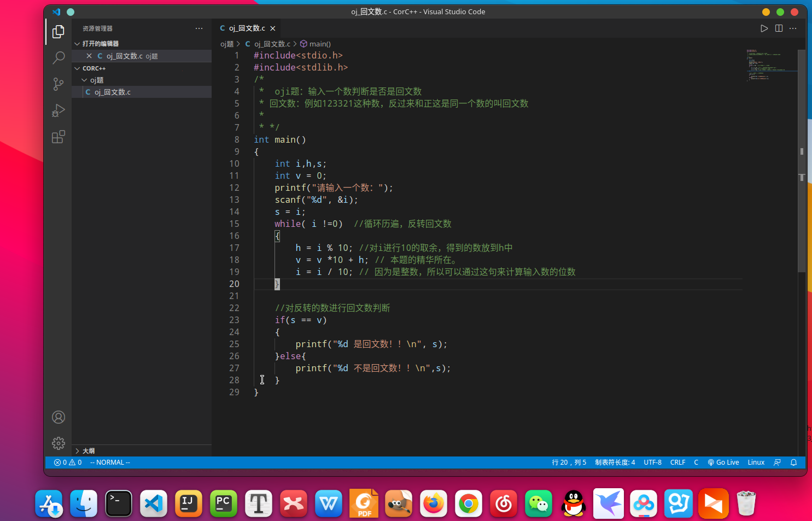Image resolution: width=812 pixels, height=521 pixels.
Task: Open the errors and warnings indicator
Action: point(68,463)
